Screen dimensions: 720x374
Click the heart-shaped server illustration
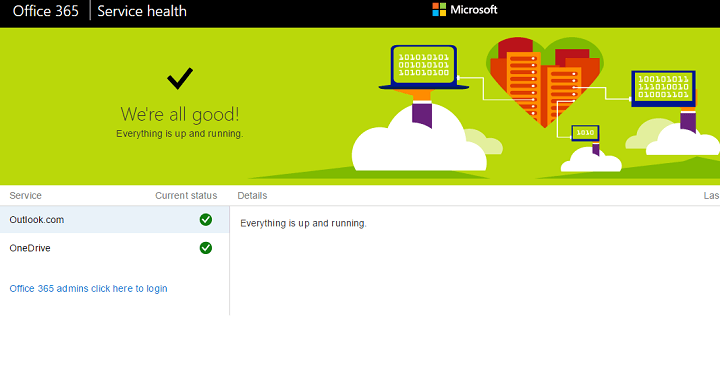[545, 82]
